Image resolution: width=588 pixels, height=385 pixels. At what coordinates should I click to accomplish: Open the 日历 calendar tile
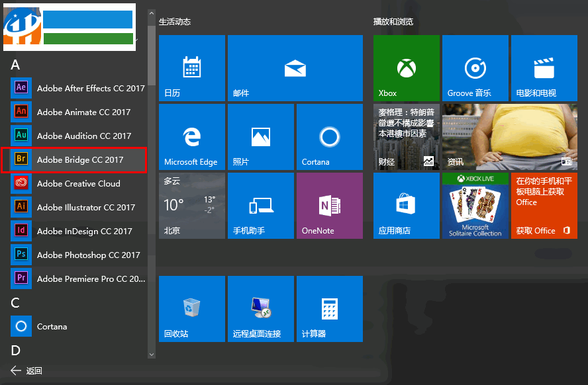pyautogui.click(x=192, y=68)
